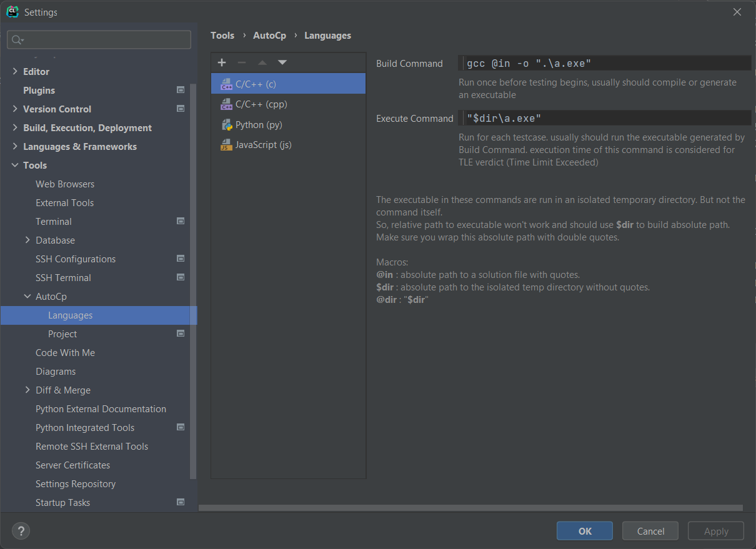Open the Project page under AutoCp
This screenshot has height=549, width=756.
pyautogui.click(x=62, y=334)
